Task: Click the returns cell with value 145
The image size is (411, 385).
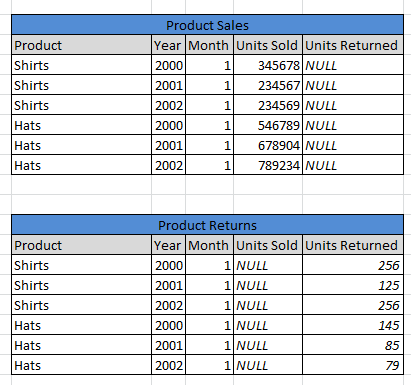Action: point(353,325)
